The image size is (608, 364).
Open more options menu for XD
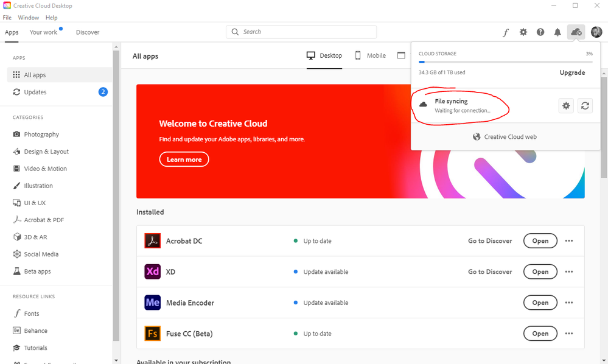click(569, 272)
